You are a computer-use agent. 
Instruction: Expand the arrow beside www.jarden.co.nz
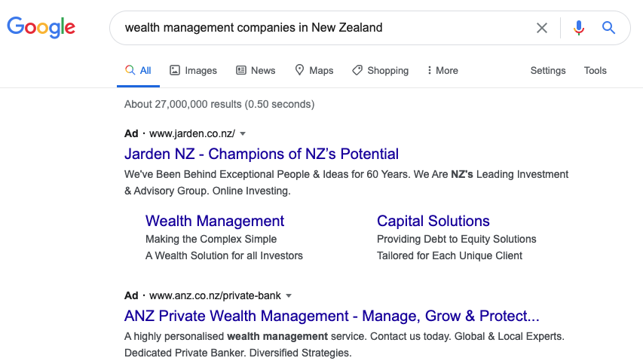coord(243,133)
